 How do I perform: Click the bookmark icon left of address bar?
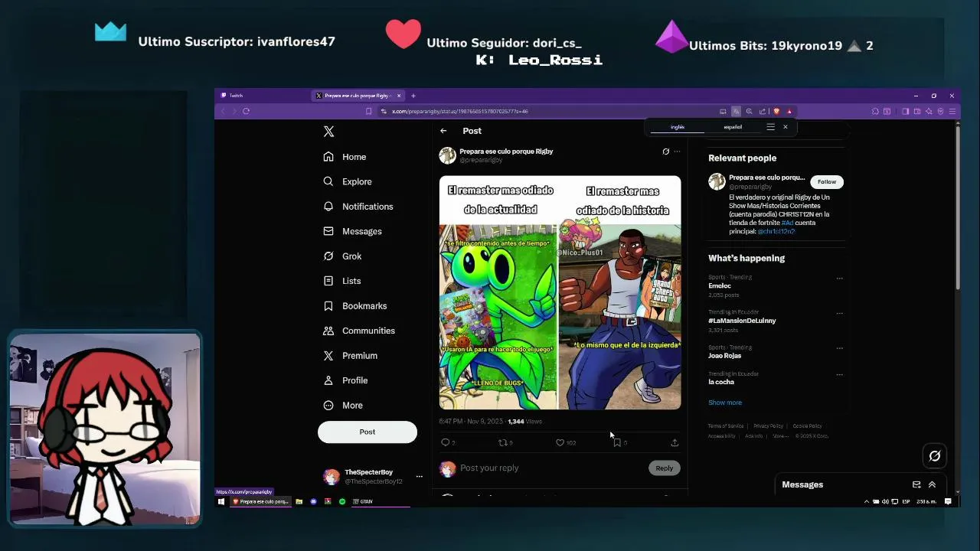click(x=368, y=111)
